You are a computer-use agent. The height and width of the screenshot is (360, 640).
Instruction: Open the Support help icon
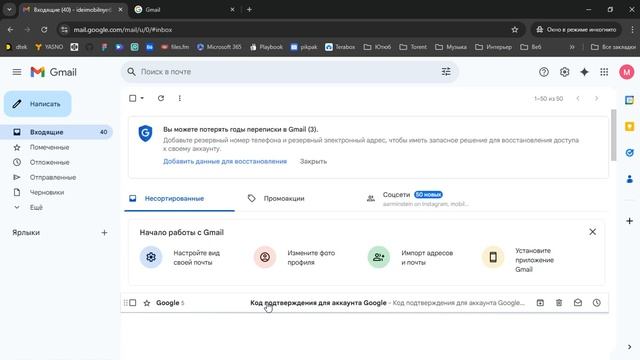[x=544, y=72]
